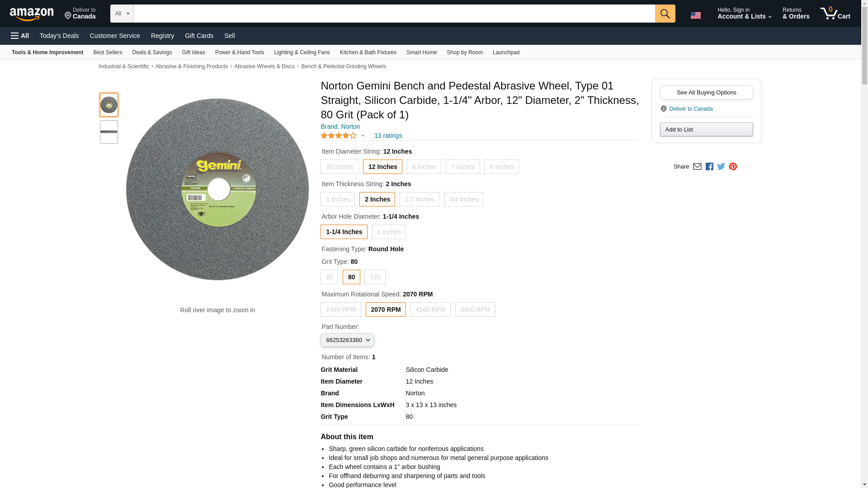Open the part number 66253263360 dropdown
Screen dimensions: 868x488
347,340
